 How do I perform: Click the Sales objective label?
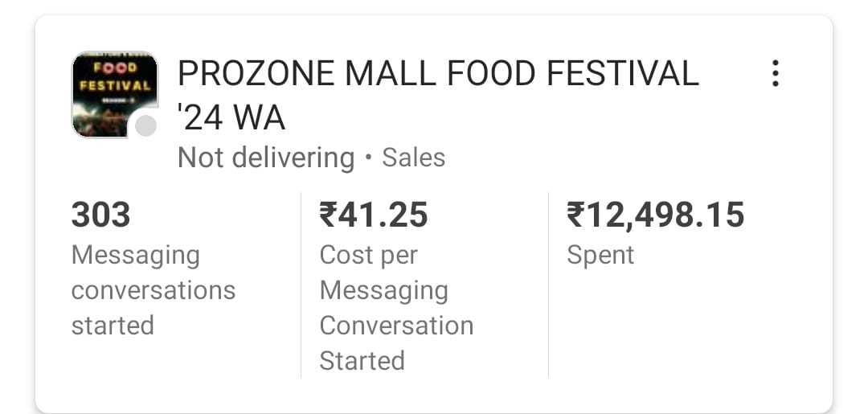pyautogui.click(x=413, y=158)
